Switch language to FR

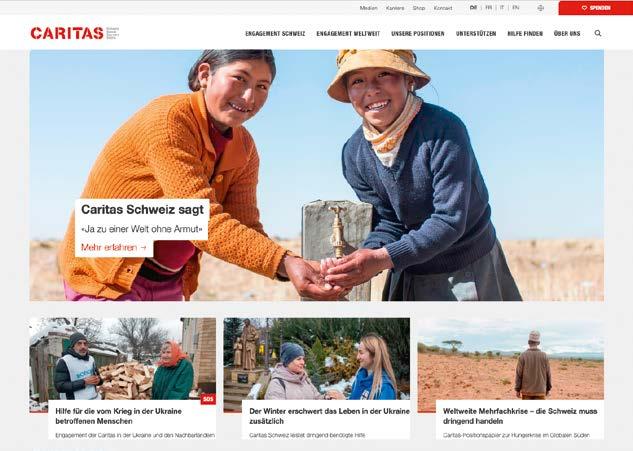click(x=488, y=8)
